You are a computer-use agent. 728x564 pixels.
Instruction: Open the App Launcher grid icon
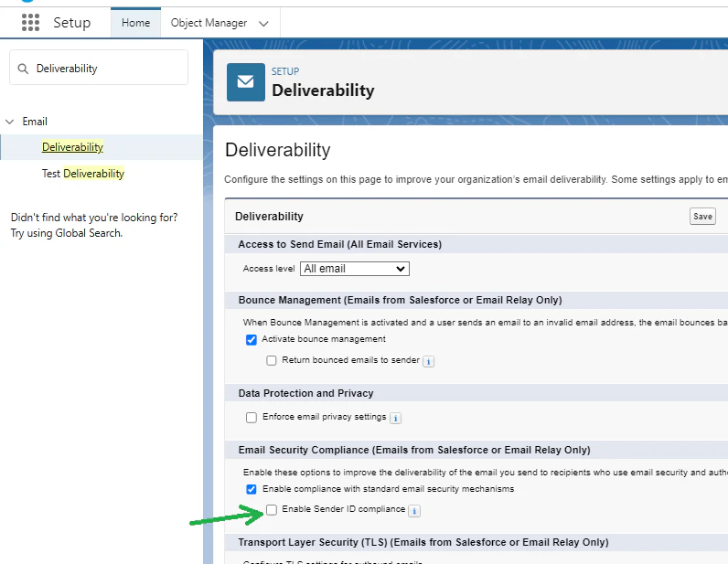pyautogui.click(x=31, y=22)
